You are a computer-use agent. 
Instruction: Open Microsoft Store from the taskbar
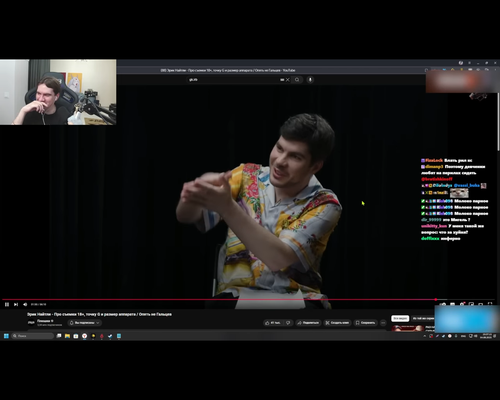(76, 336)
